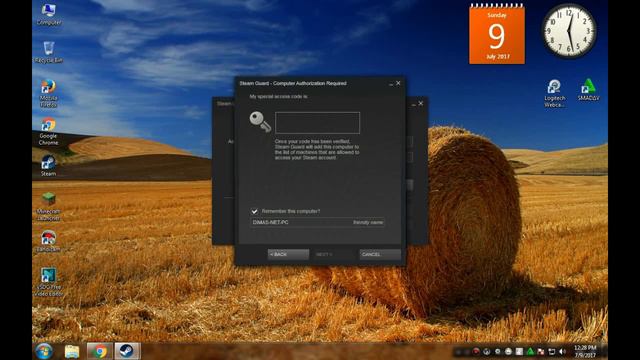
Task: Select the Logitech Webcam desktop shortcut
Action: coord(554,93)
